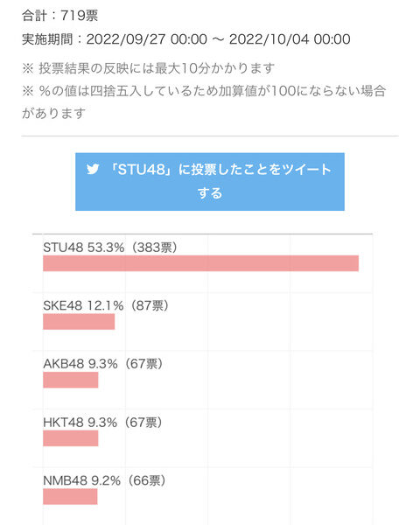Tweet that you voted for STU48
The width and height of the screenshot is (420, 525).
[x=210, y=182]
